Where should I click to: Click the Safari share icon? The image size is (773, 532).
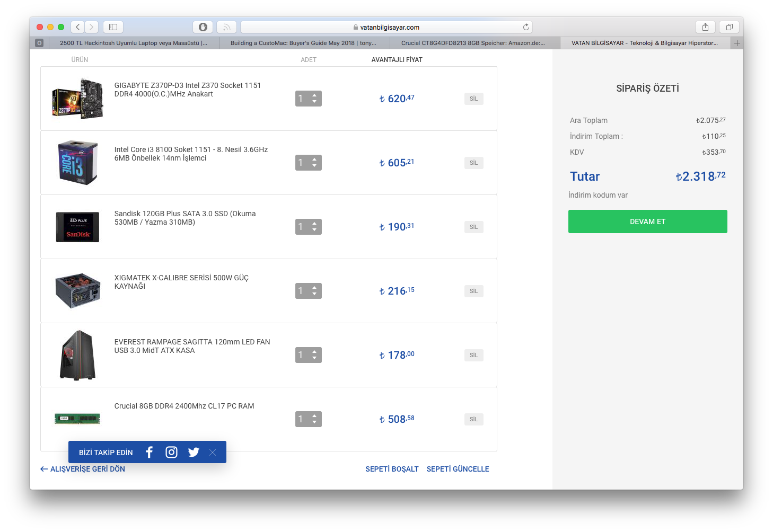(705, 26)
